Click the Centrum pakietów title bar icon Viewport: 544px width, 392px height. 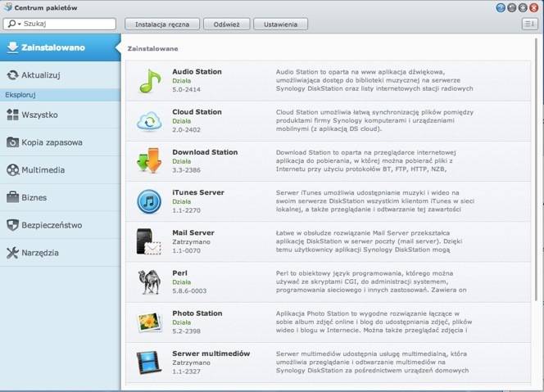click(x=7, y=7)
